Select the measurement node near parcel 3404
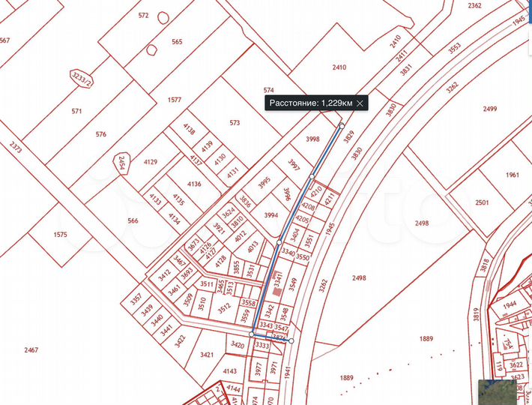 [279, 241]
